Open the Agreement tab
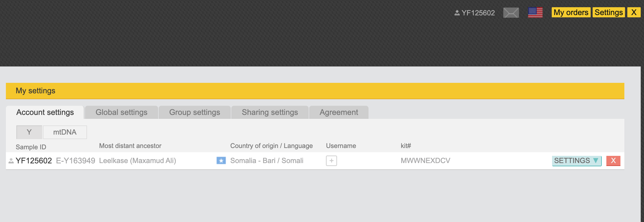Image resolution: width=644 pixels, height=222 pixels. click(339, 112)
